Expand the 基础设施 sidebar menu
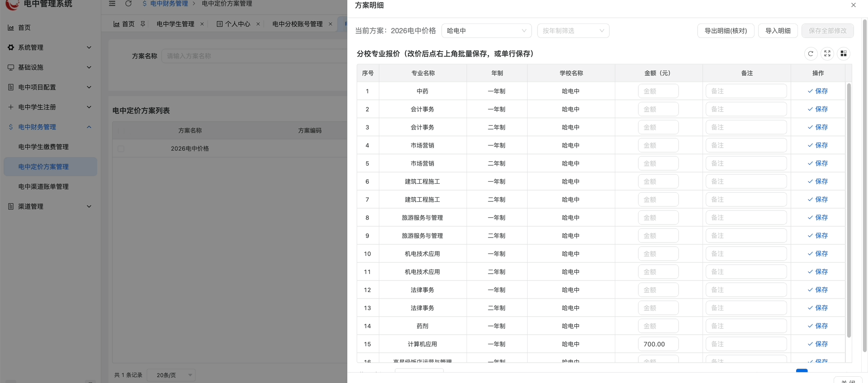868x383 pixels. pos(50,67)
